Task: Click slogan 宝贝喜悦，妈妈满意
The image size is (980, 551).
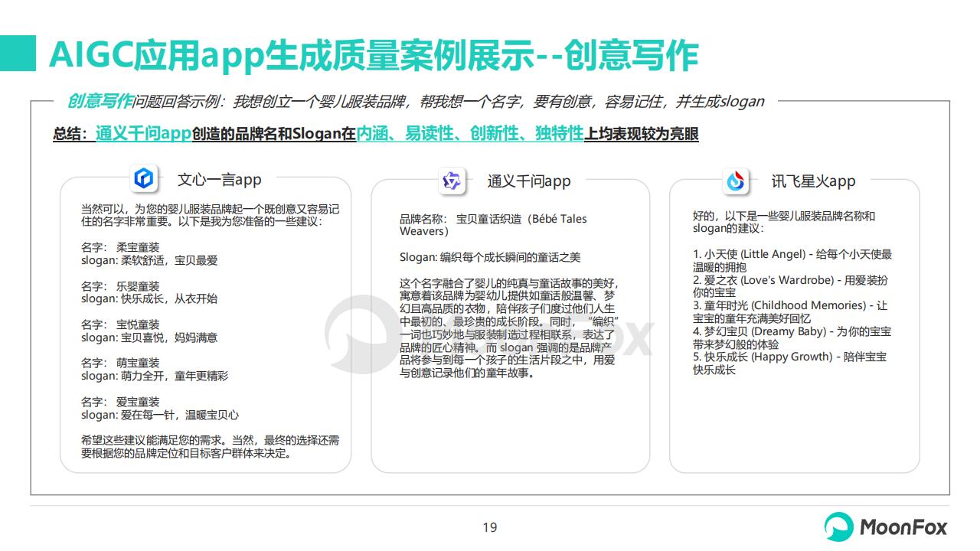Action: coord(149,337)
